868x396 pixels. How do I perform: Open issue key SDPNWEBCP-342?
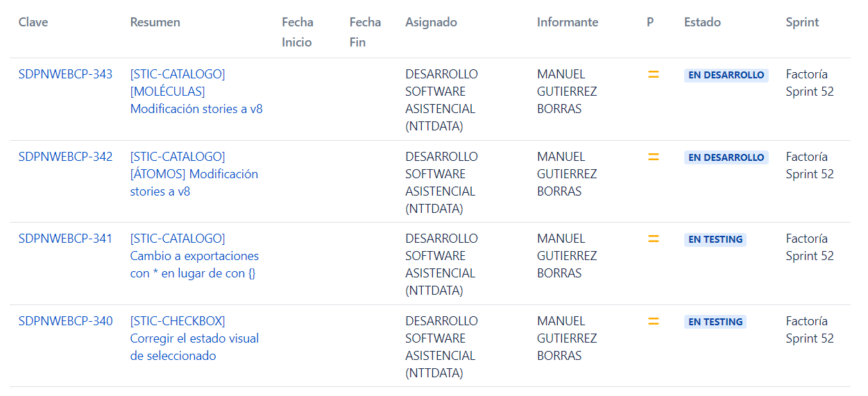point(65,157)
